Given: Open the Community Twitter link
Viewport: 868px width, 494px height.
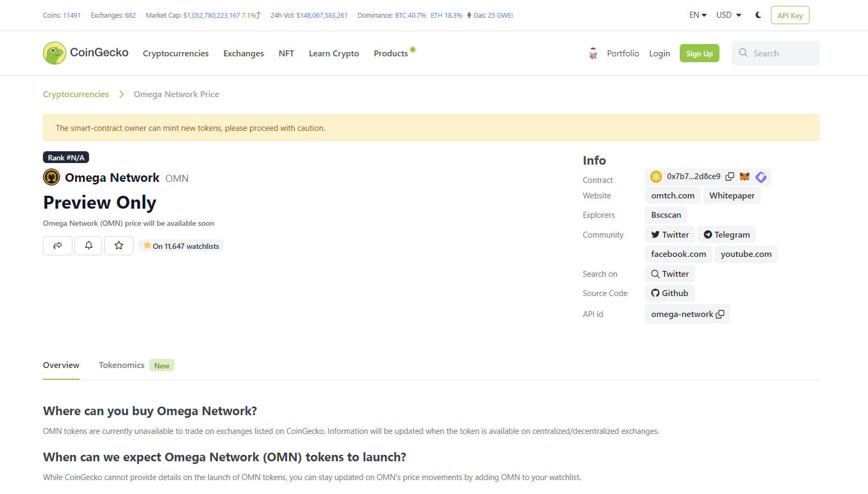Looking at the screenshot, I should point(670,234).
